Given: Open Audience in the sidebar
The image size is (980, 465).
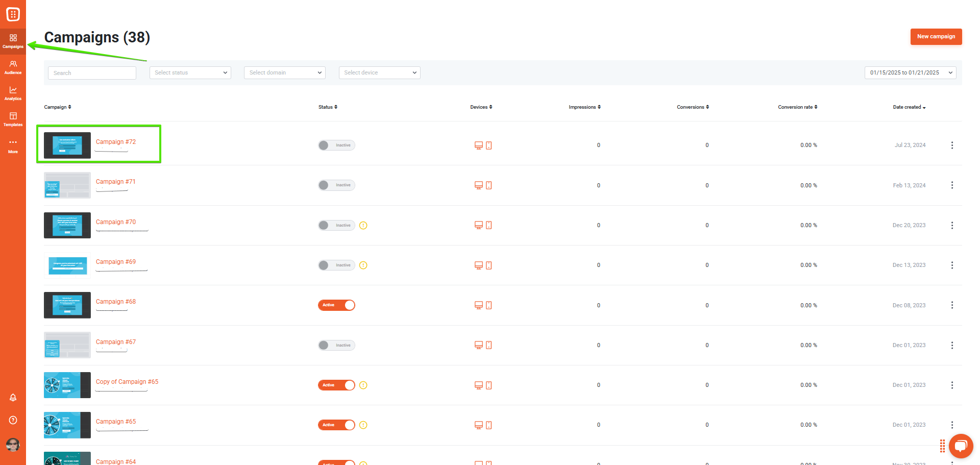Looking at the screenshot, I should [13, 67].
